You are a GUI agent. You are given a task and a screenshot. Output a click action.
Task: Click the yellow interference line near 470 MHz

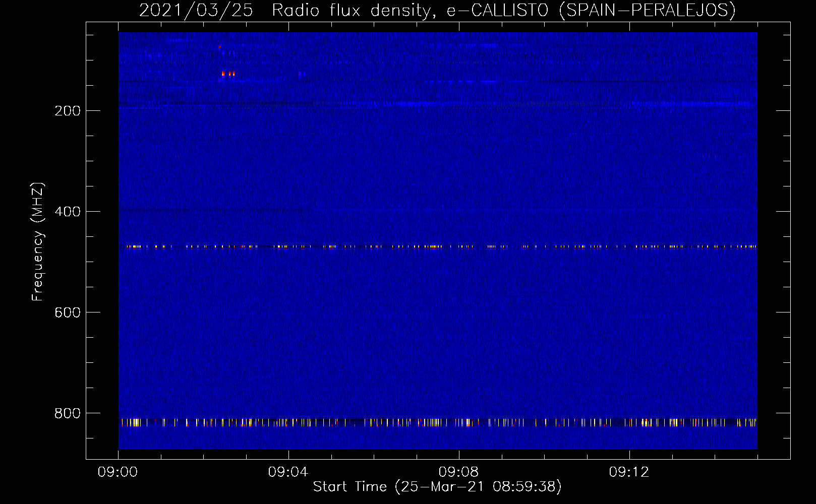tap(438, 246)
